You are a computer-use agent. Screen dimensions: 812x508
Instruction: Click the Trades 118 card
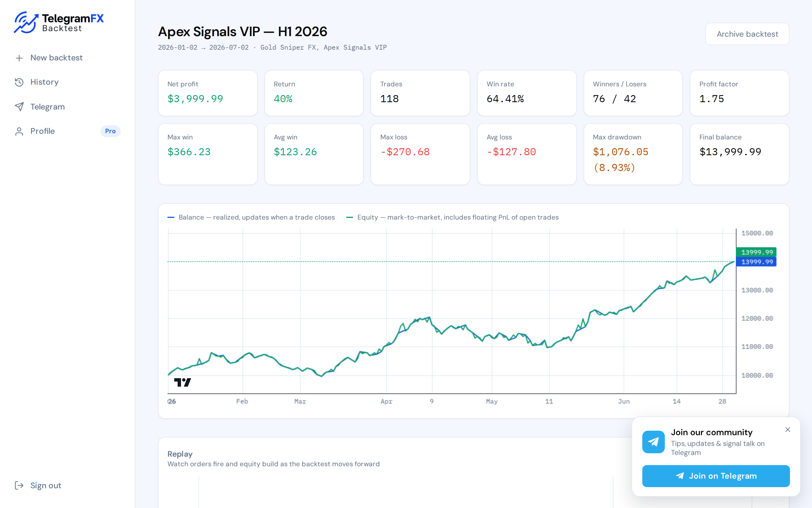coord(420,93)
